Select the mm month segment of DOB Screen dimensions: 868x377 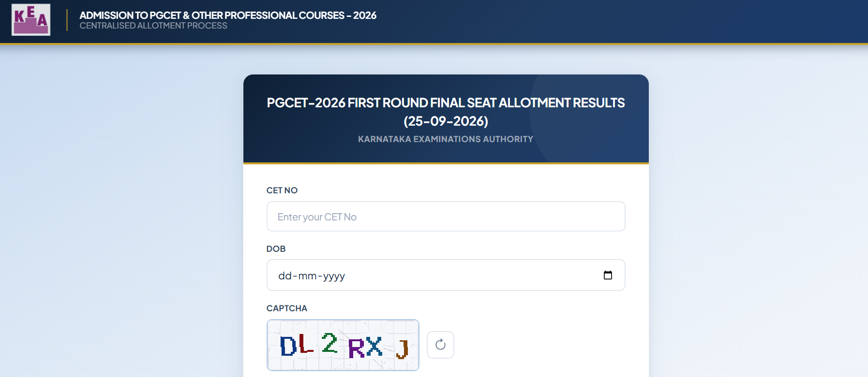coord(307,275)
